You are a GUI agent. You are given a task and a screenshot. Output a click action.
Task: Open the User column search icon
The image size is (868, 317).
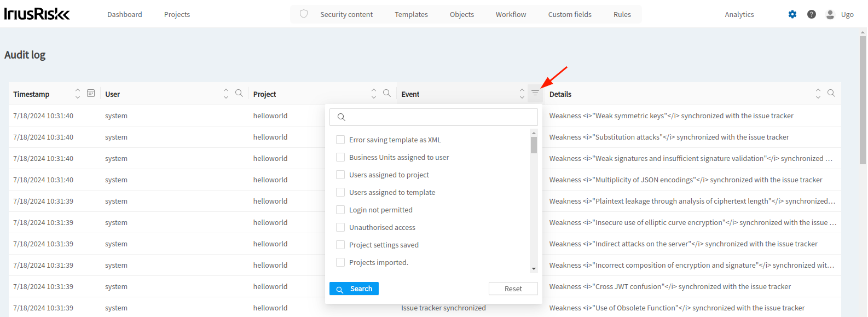(x=239, y=94)
